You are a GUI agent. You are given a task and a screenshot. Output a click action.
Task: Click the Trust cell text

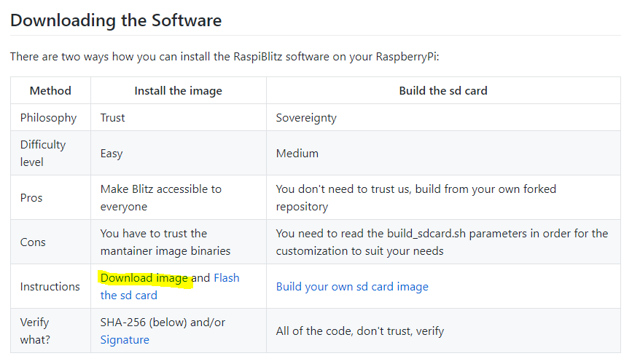click(x=113, y=118)
